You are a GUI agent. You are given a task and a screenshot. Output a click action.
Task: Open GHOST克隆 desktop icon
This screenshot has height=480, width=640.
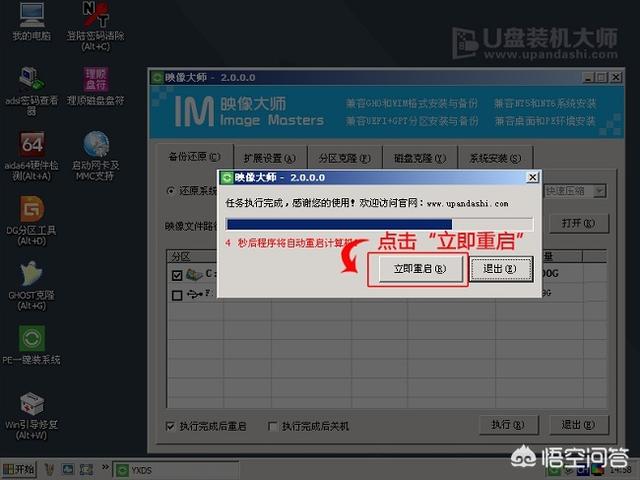pos(31,286)
